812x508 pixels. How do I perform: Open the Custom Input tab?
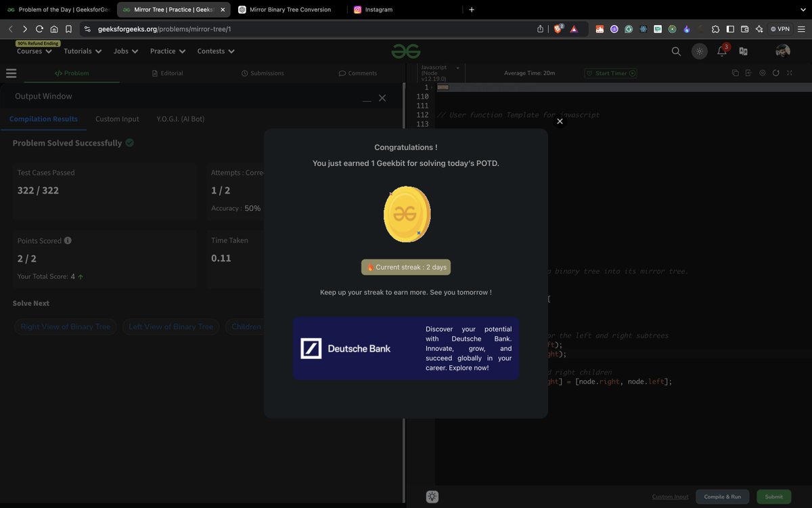coord(116,119)
